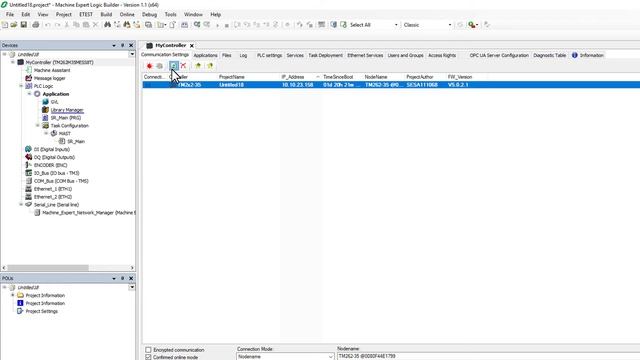The height and width of the screenshot is (360, 640).
Task: Click the Open project folder icon
Action: point(14,25)
